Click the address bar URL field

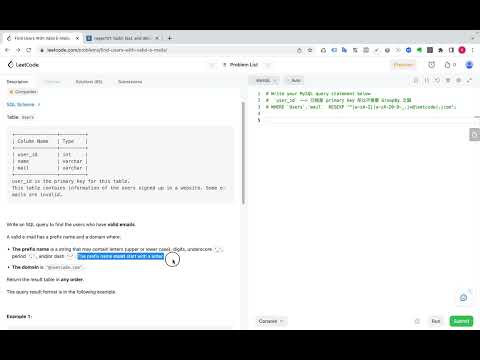tap(167, 50)
